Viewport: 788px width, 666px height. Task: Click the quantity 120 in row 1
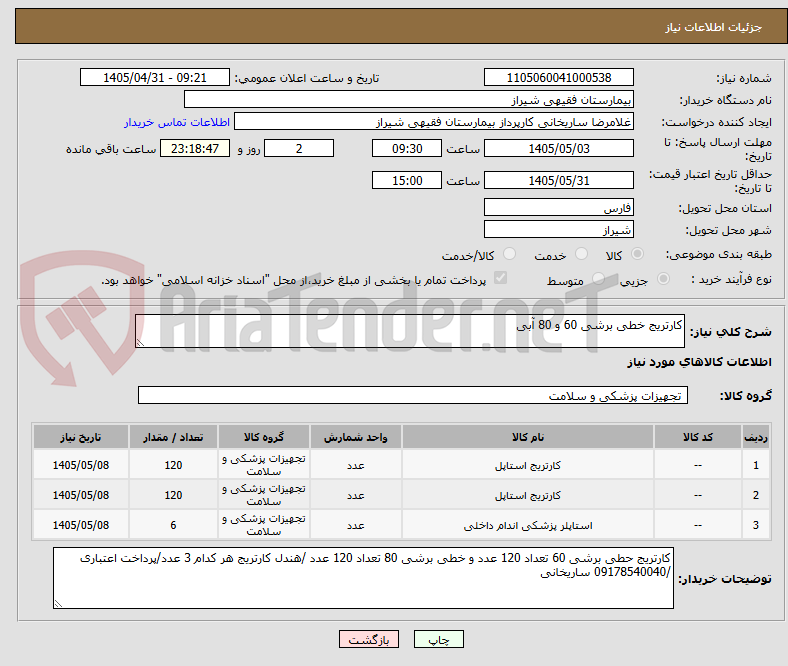point(173,465)
